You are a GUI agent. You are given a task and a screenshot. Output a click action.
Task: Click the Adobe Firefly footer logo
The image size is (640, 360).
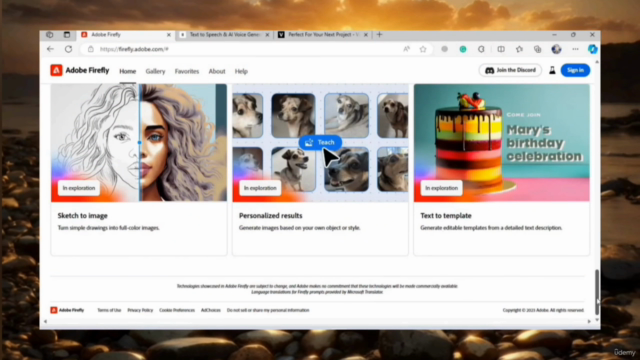coord(67,310)
